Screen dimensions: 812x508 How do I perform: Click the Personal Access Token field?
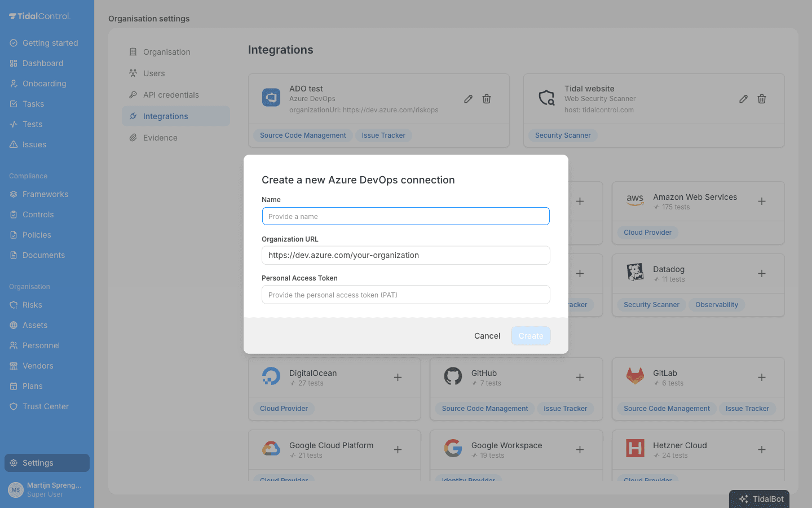[x=406, y=295]
